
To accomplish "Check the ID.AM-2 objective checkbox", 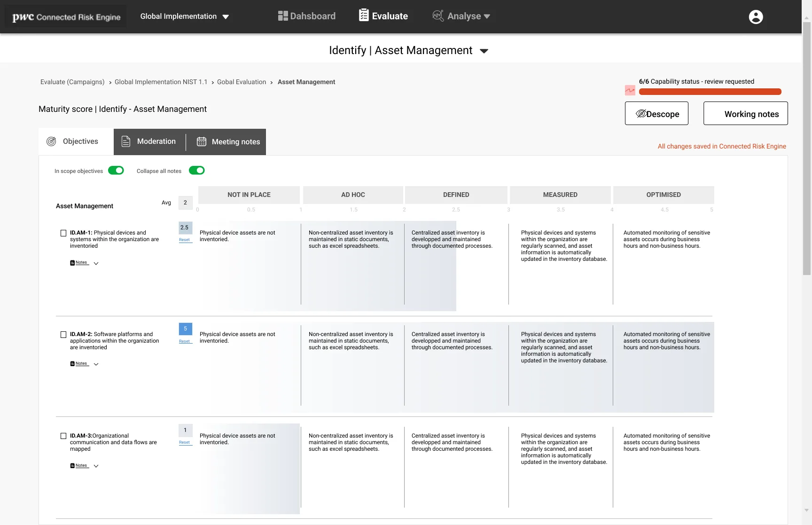I will [63, 335].
